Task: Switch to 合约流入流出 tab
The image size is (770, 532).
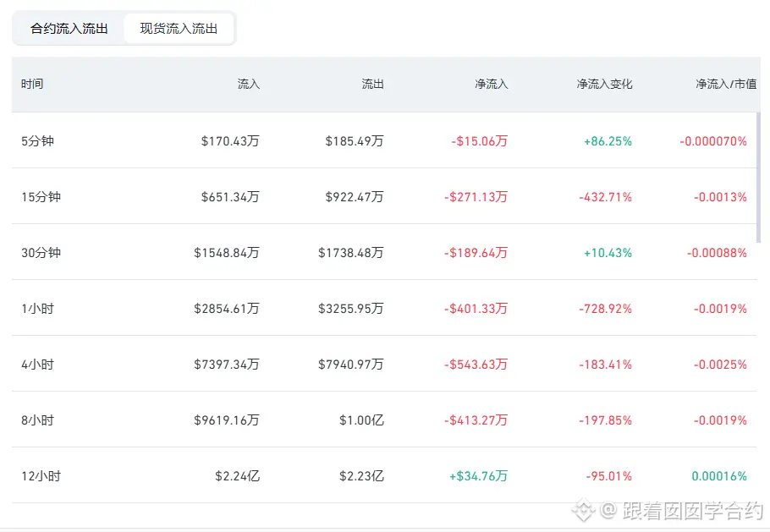Action: pos(69,29)
